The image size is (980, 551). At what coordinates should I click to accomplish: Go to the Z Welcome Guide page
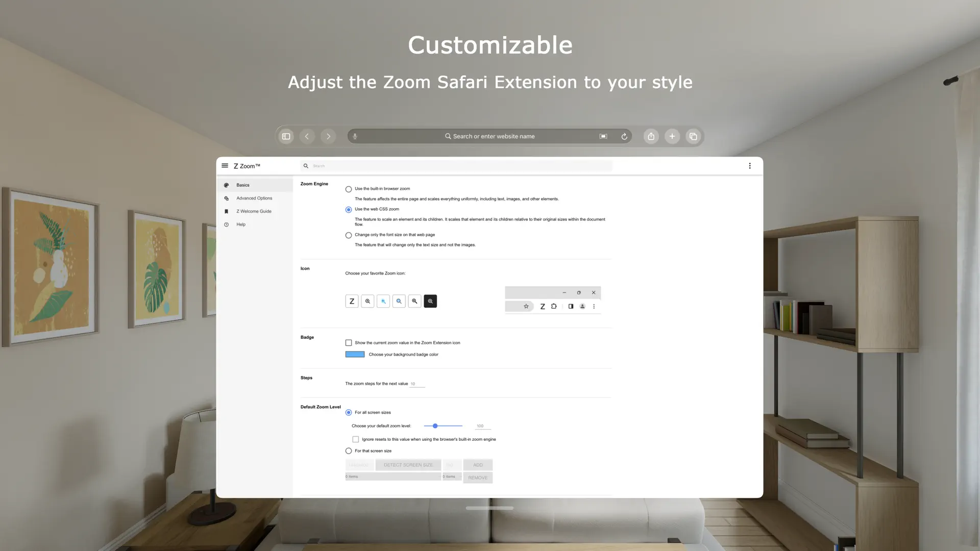click(254, 211)
